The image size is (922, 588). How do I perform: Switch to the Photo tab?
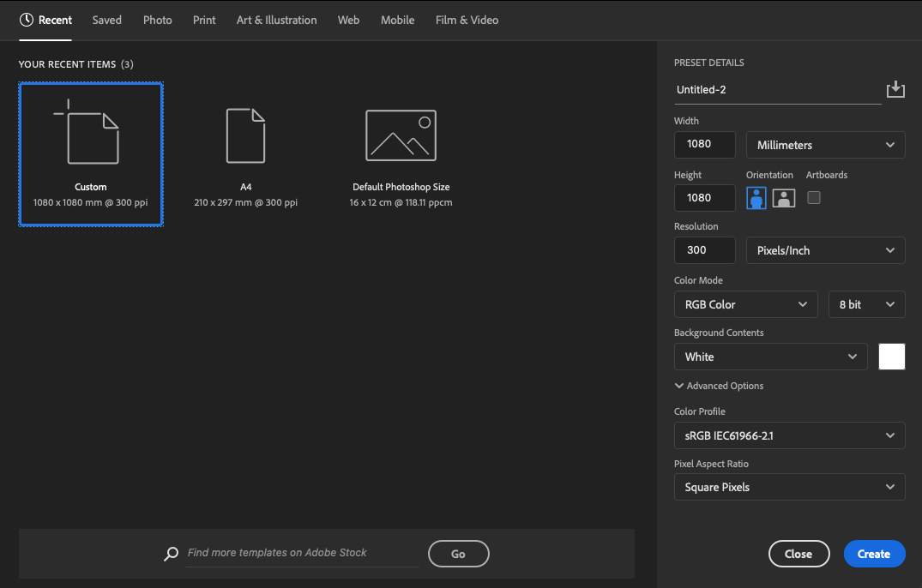click(x=158, y=20)
